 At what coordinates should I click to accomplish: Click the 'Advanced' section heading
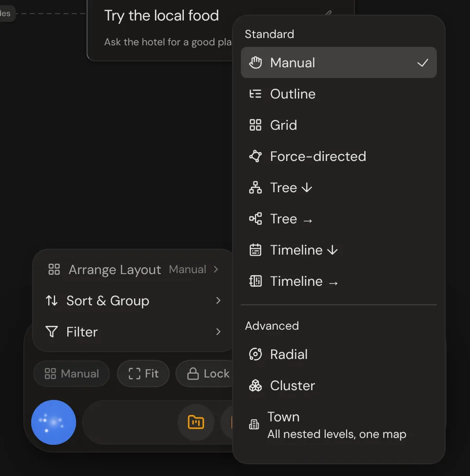(272, 326)
